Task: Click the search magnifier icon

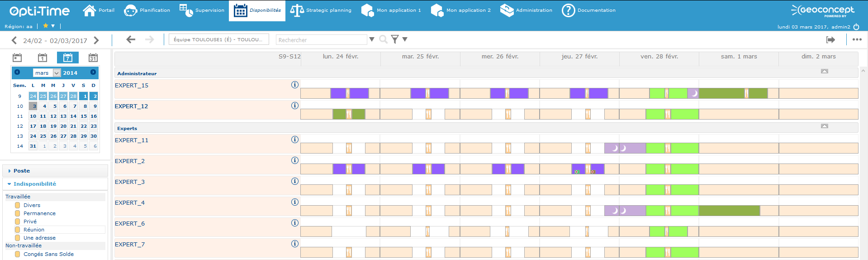Action: 383,39
